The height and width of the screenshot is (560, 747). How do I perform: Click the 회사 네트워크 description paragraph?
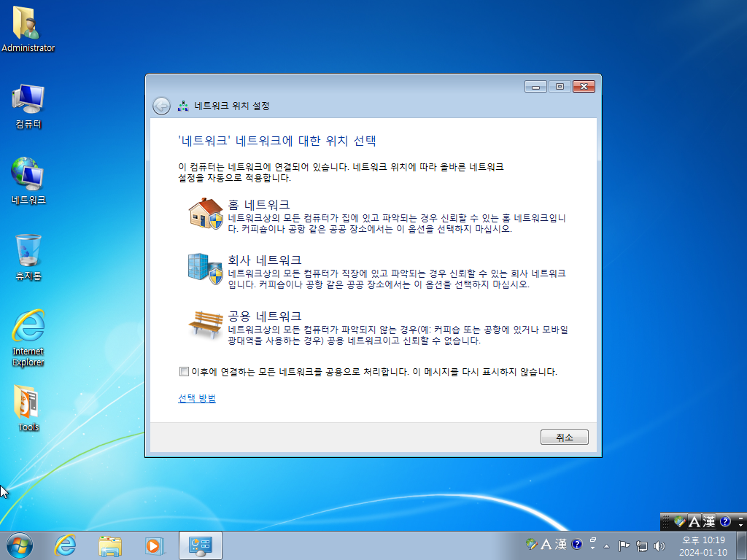[396, 279]
